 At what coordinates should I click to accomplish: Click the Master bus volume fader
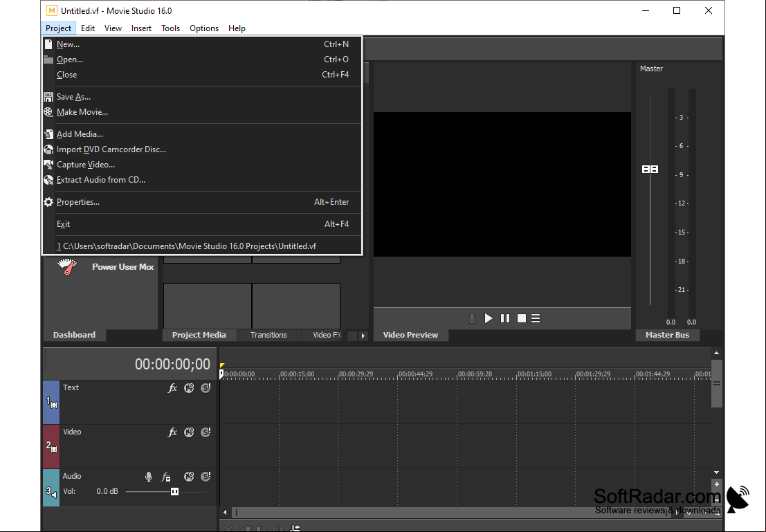(650, 169)
